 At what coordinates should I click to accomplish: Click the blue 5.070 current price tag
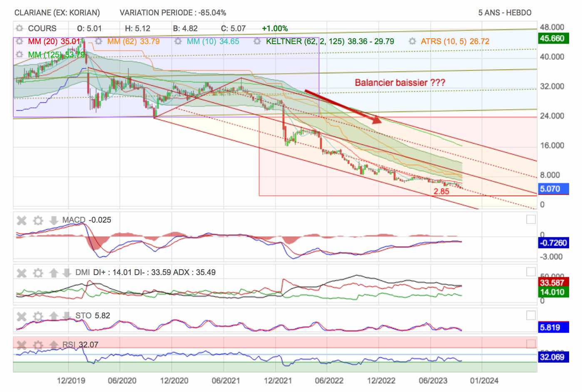click(x=553, y=189)
